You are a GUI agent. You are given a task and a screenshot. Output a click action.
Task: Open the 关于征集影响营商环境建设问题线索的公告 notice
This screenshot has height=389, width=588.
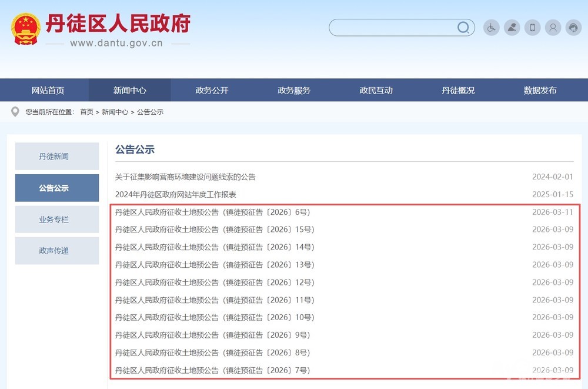coord(185,177)
